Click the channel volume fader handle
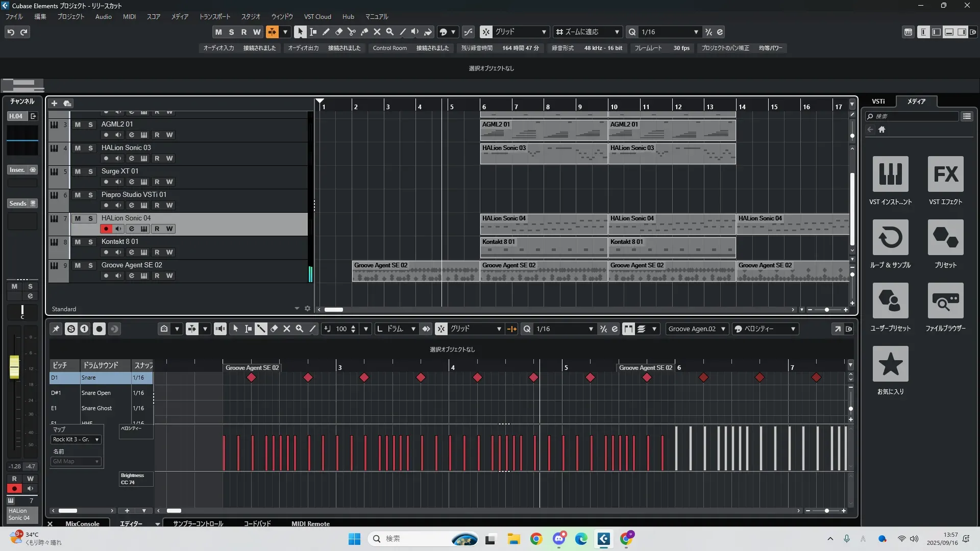The width and height of the screenshot is (980, 551). (14, 366)
